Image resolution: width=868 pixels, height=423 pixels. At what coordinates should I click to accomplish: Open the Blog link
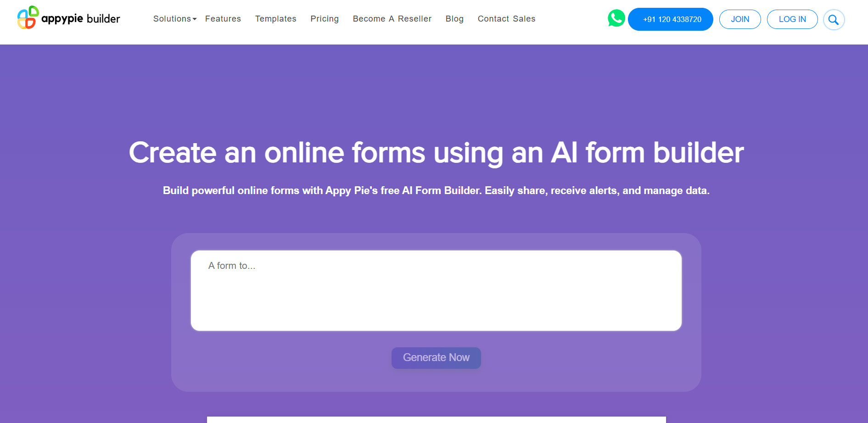click(x=454, y=19)
